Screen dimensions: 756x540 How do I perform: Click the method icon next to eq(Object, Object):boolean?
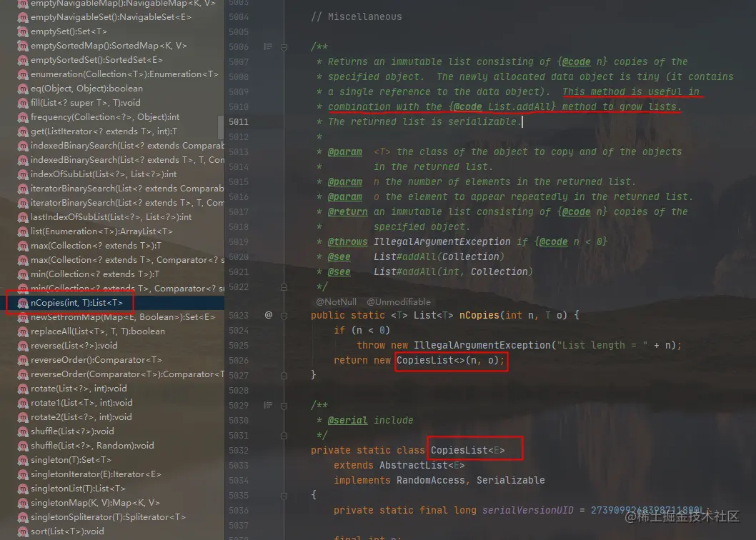23,89
